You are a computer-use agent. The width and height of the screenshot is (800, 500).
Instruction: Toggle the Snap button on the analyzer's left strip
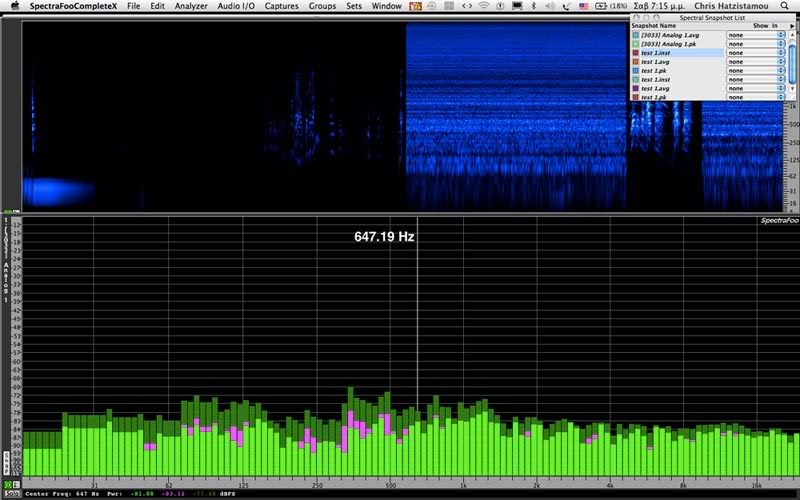coord(6,462)
